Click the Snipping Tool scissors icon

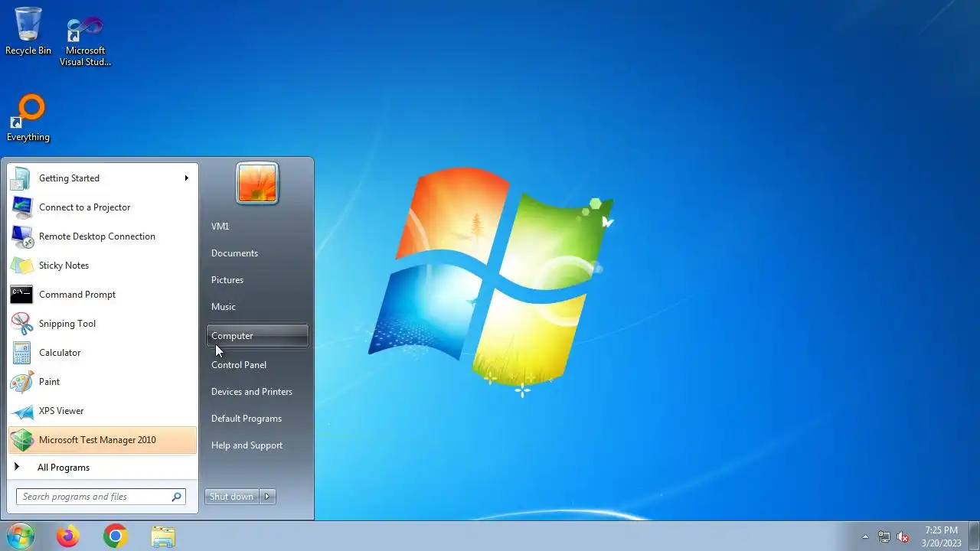21,324
